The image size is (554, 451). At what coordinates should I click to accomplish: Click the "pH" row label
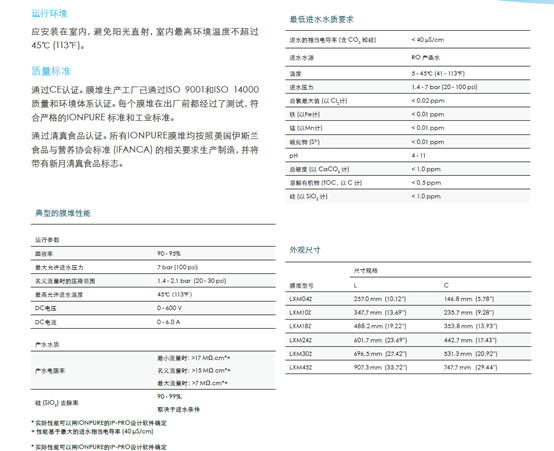coord(294,156)
